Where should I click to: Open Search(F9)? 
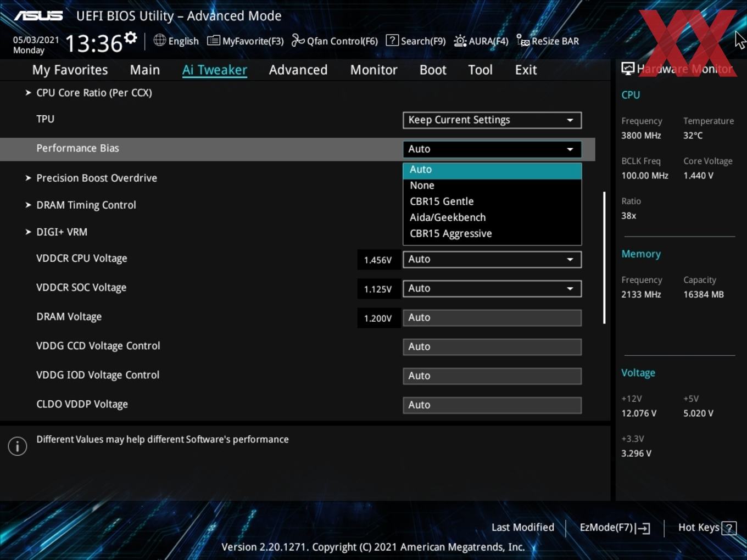click(x=416, y=41)
